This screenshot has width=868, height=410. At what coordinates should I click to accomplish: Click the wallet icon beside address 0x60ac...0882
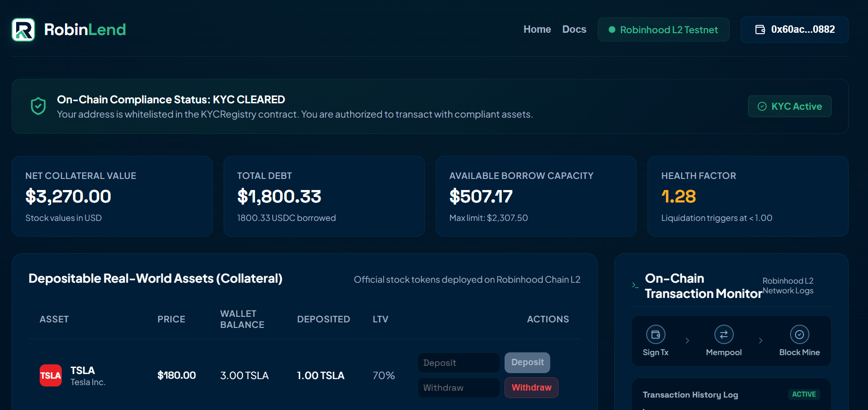click(x=760, y=30)
